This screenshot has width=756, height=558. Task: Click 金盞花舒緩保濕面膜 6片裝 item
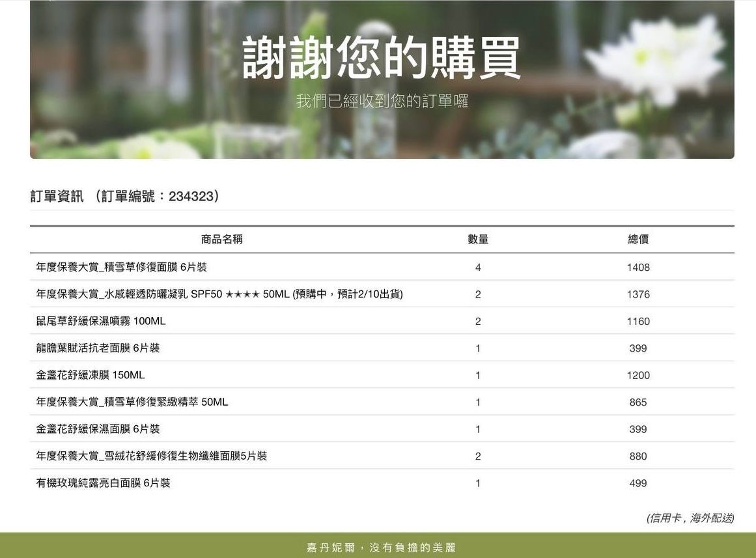pyautogui.click(x=98, y=429)
